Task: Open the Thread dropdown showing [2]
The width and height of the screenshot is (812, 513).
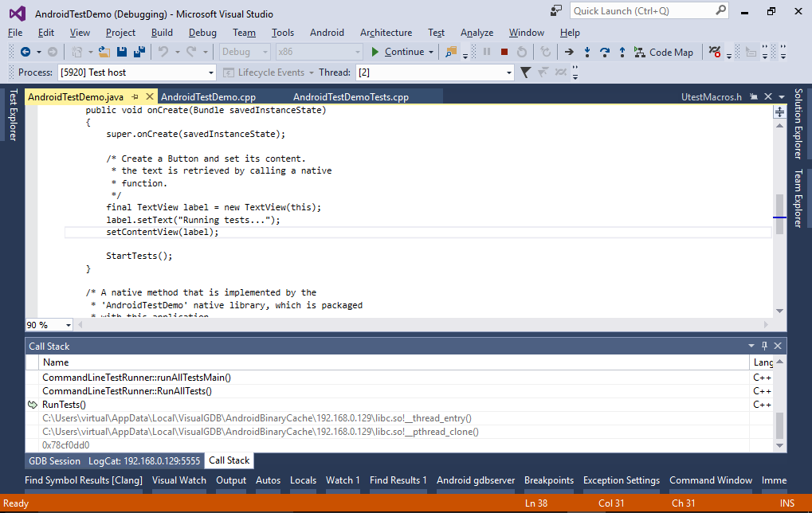Action: (435, 72)
